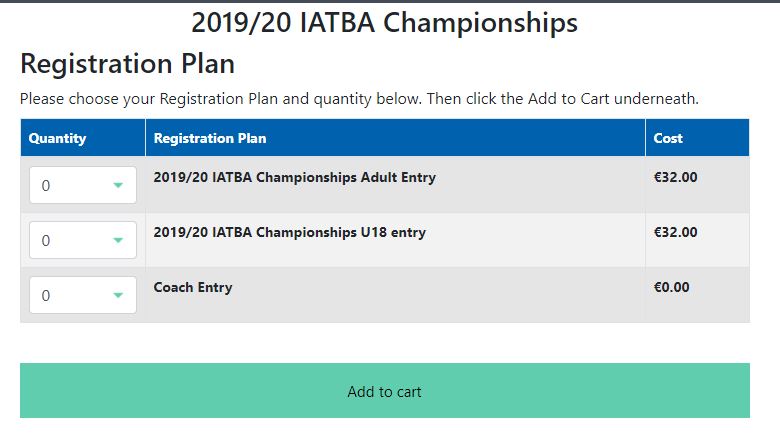Select the Championships U18 entry plan name
Viewport: 780px width, 437px height.
[290, 232]
